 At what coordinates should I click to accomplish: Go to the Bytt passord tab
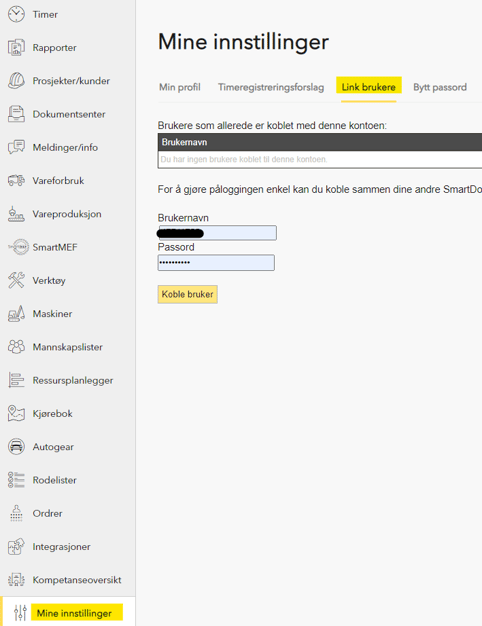click(440, 87)
